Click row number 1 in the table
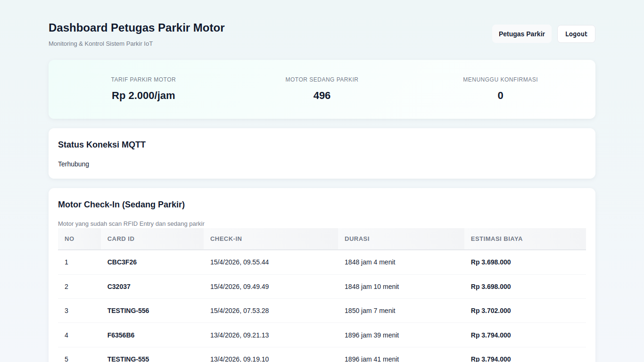Screen dimensions: 644x362 pyautogui.click(x=66, y=262)
